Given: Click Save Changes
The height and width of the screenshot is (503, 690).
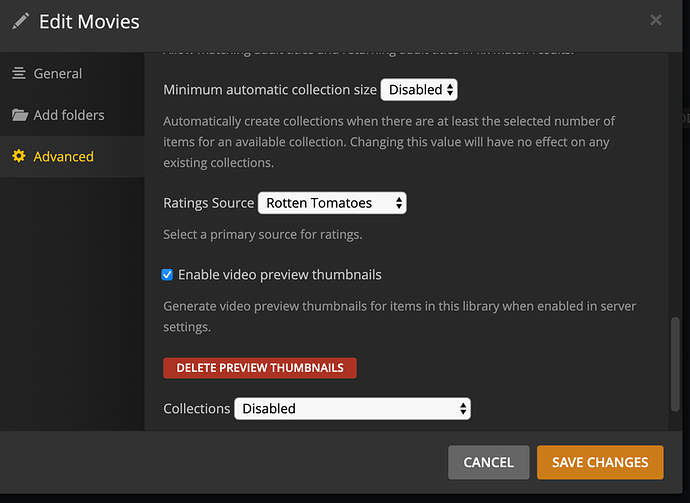Looking at the screenshot, I should (x=600, y=462).
